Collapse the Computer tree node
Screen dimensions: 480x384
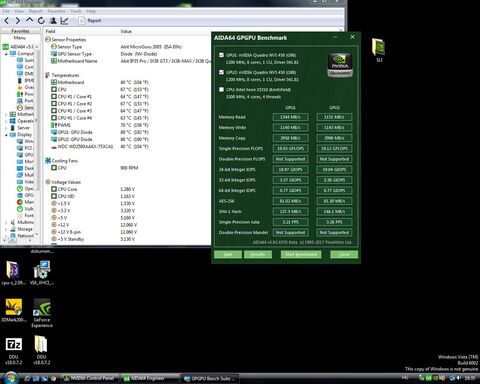(6, 54)
